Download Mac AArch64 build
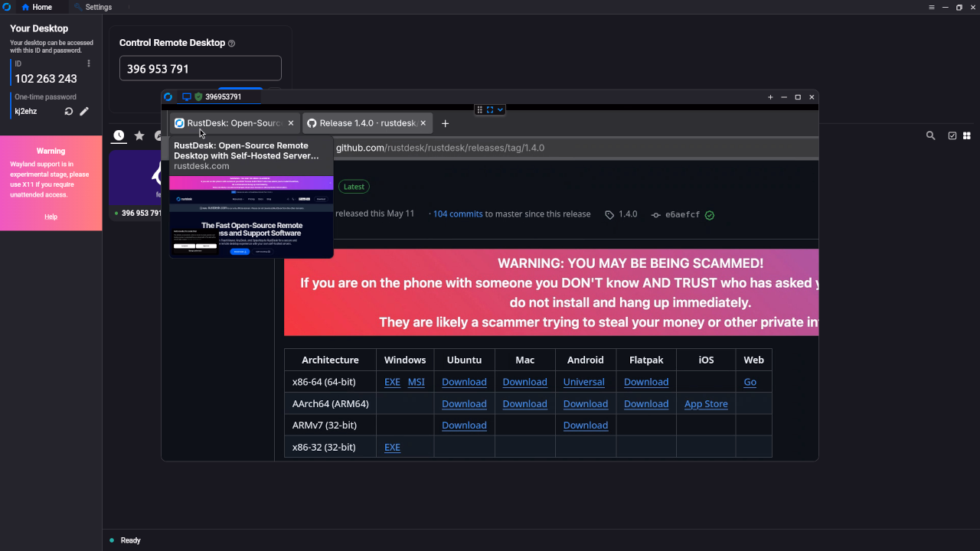The image size is (980, 551). pyautogui.click(x=524, y=404)
